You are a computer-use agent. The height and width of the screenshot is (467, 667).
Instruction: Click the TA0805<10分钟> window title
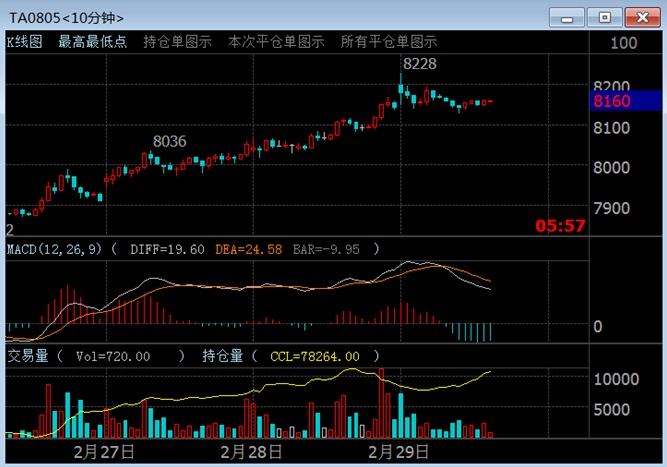[66, 18]
